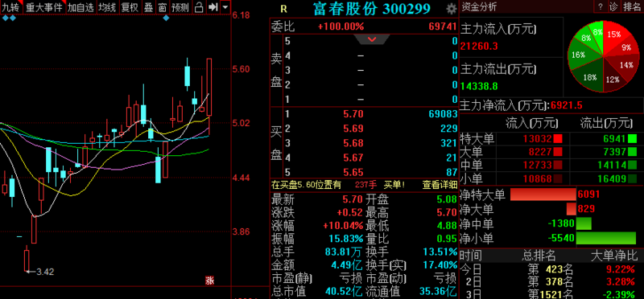Open the 重大事件 major events tab
The width and height of the screenshot is (644, 299).
click(x=44, y=7)
